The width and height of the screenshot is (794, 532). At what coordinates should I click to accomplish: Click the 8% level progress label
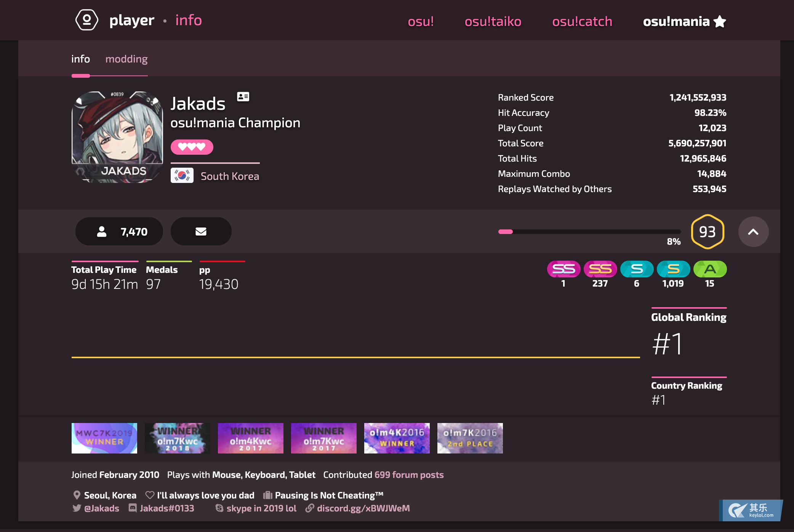(x=674, y=241)
